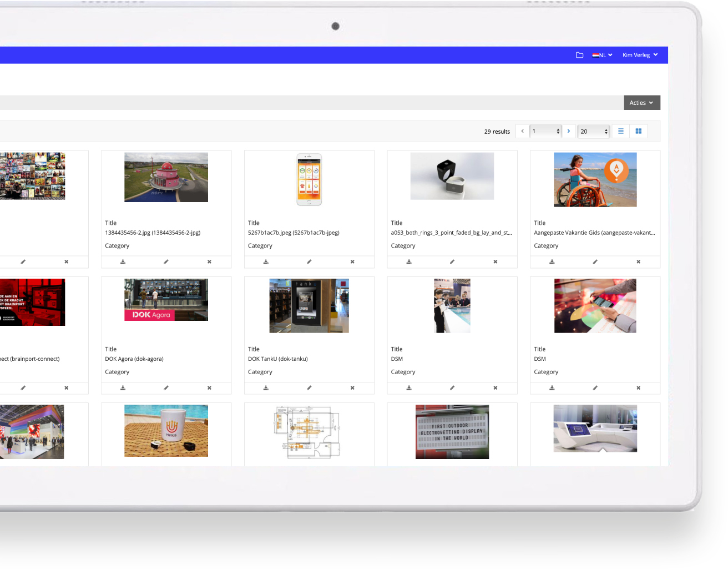This screenshot has width=728, height=569.
Task: Edit the Aangepaste Vakantie Gids item
Action: tap(595, 261)
